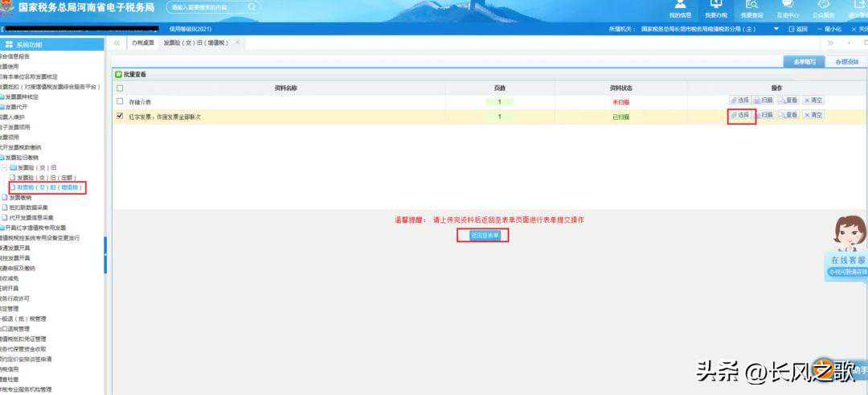Collapse tabs with the double-left chevron
This screenshot has height=395, width=868.
[x=117, y=43]
